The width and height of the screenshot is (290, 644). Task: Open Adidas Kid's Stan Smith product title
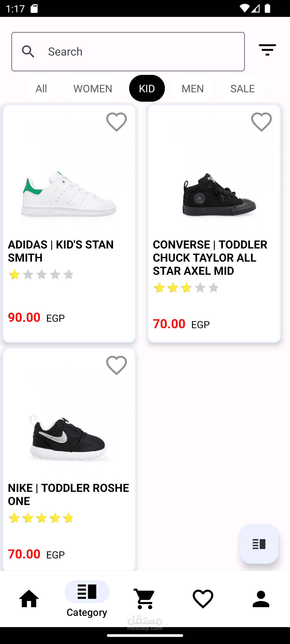tap(61, 251)
